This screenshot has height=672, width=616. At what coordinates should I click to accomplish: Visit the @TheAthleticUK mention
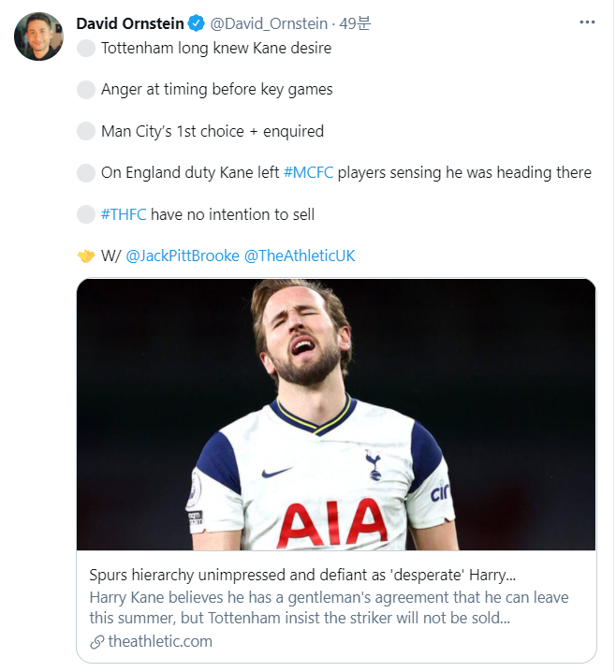point(300,256)
